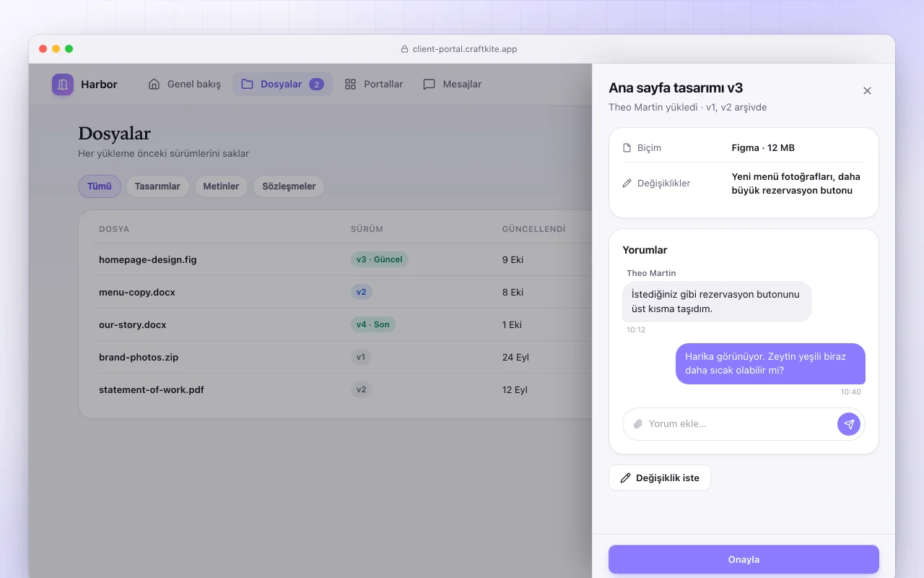This screenshot has width=924, height=578.
Task: Click the purple Harika görünüyor reply bubble
Action: [x=770, y=363]
